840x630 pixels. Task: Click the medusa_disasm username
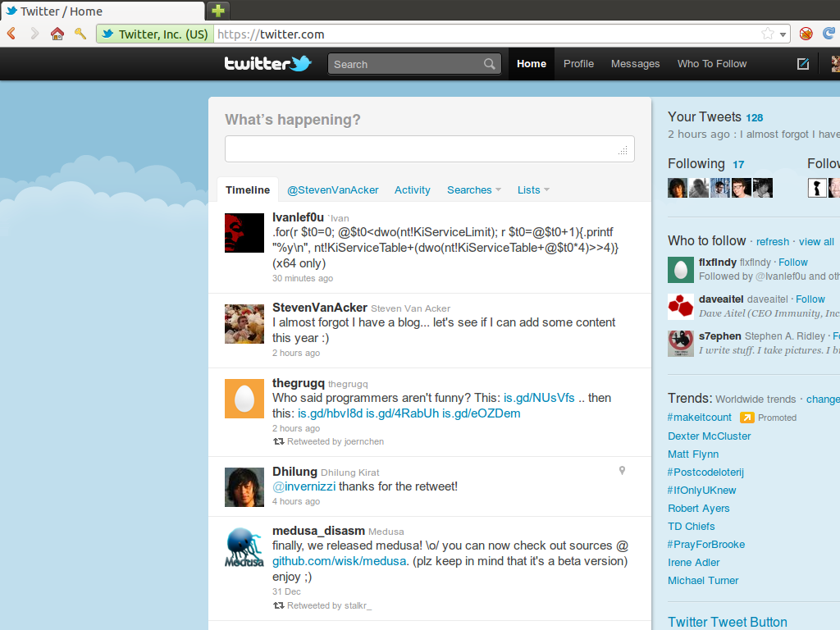[318, 531]
